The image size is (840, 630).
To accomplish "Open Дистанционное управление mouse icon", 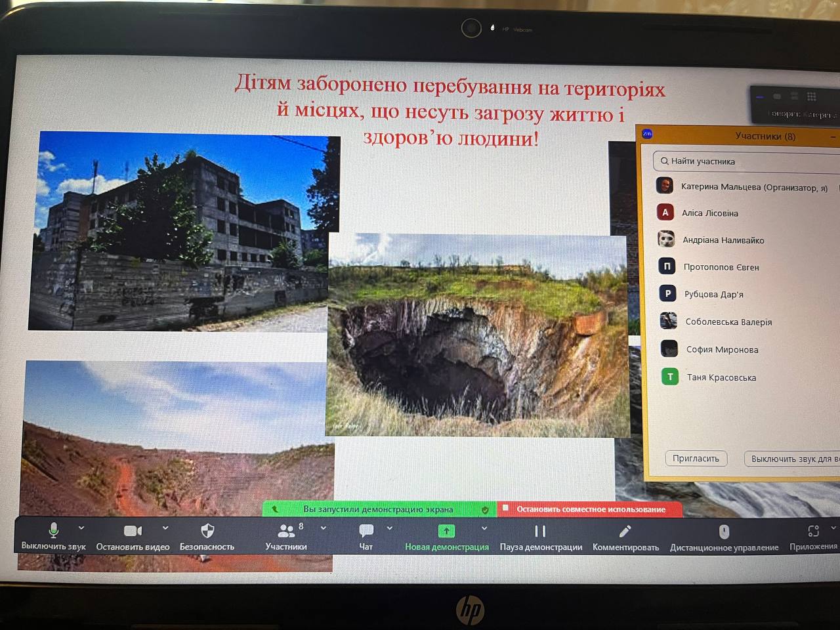I will coord(724,532).
